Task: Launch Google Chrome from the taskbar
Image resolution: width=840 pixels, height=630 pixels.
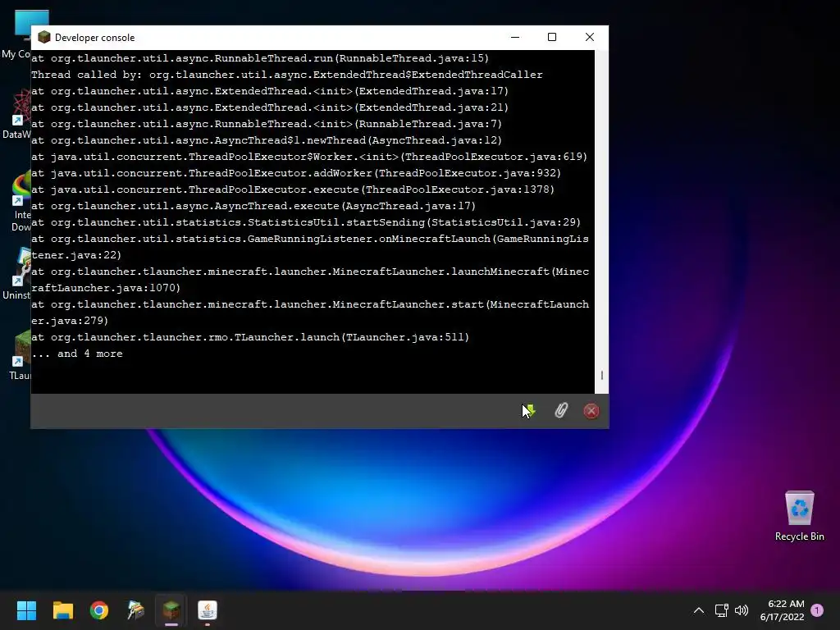Action: coord(99,610)
